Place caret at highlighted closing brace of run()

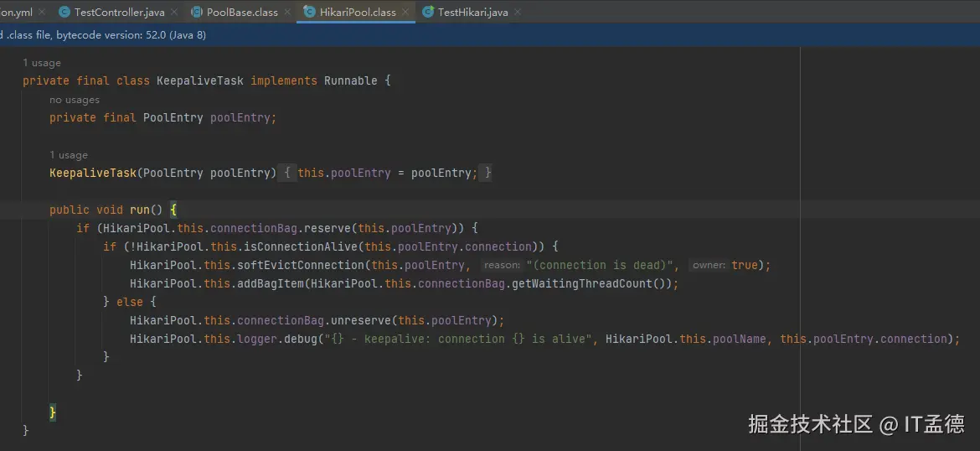pyautogui.click(x=53, y=412)
